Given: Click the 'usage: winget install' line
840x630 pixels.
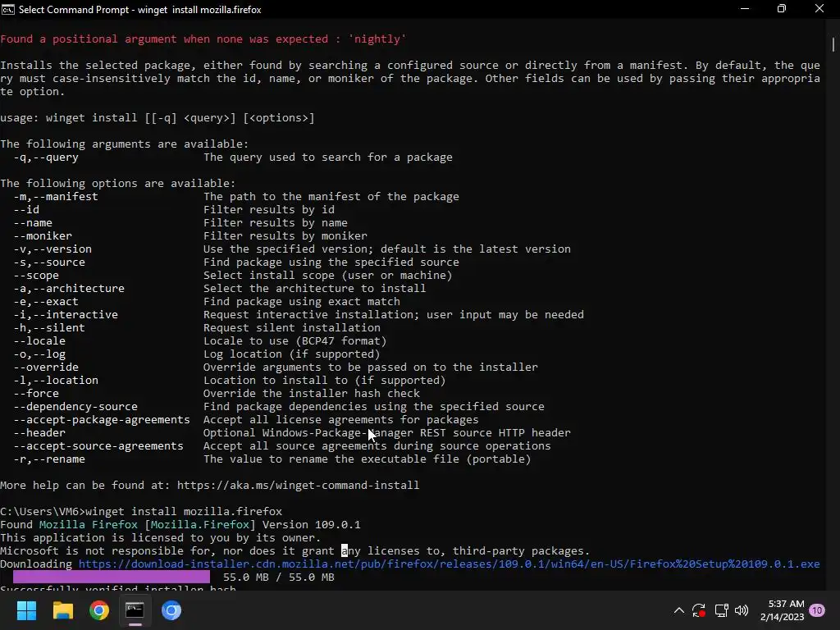Looking at the screenshot, I should pos(157,118).
